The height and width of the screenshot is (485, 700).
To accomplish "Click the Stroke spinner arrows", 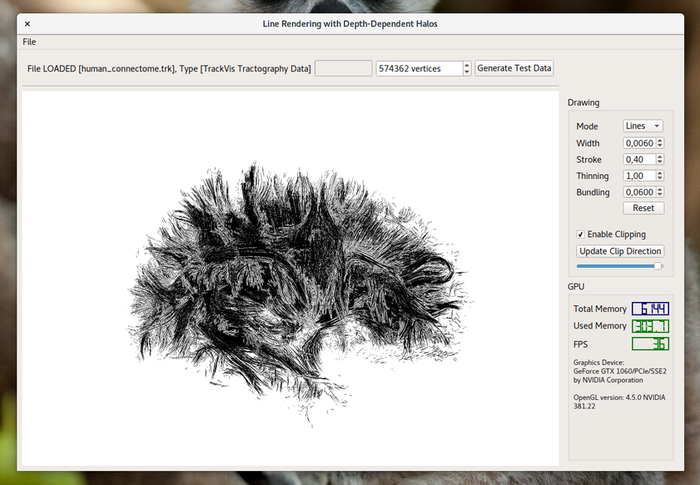I will [x=660, y=159].
